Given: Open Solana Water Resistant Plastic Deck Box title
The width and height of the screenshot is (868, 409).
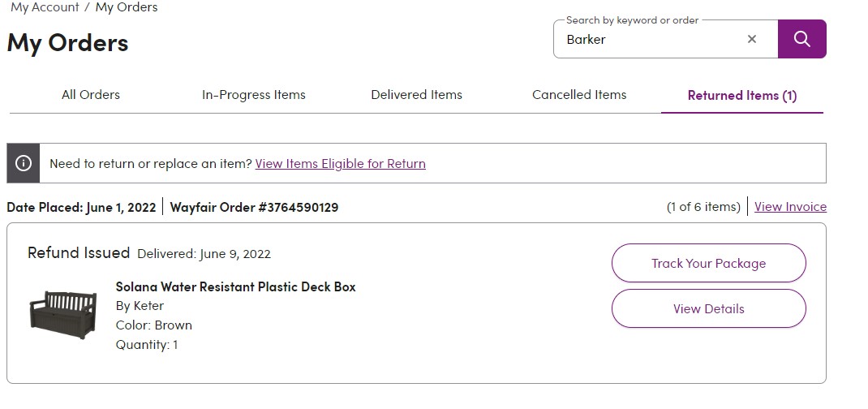Looking at the screenshot, I should (236, 286).
